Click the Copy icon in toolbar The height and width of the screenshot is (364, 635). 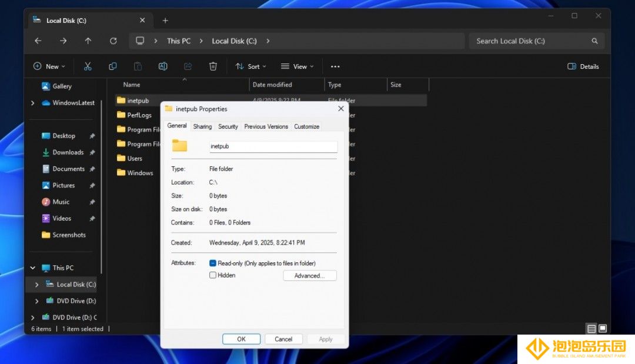click(x=112, y=66)
